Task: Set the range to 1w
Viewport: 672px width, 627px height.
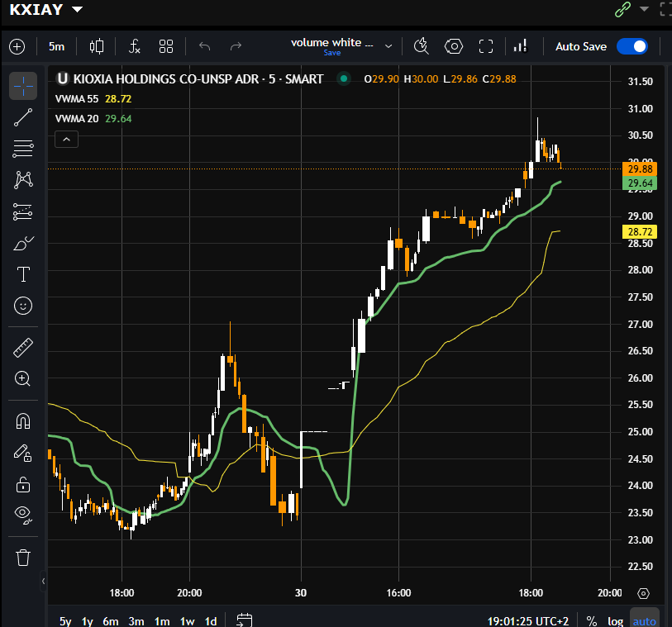Action: (188, 621)
